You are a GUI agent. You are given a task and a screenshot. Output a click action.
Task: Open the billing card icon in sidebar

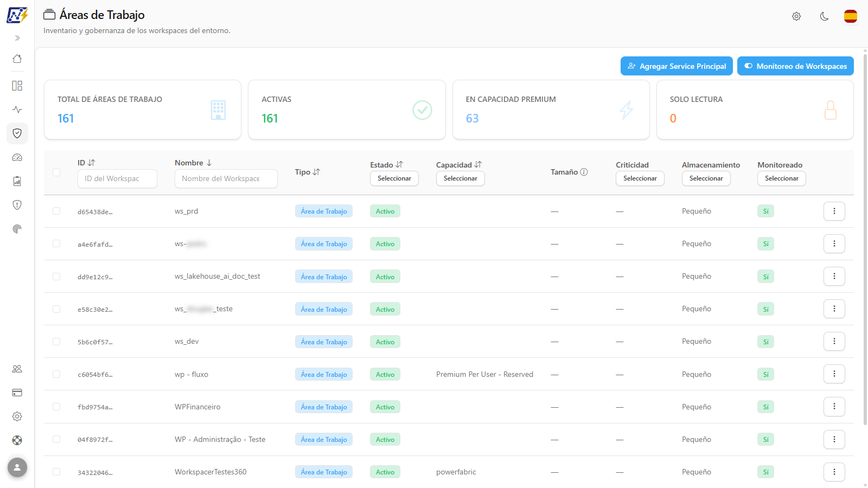coord(17,393)
